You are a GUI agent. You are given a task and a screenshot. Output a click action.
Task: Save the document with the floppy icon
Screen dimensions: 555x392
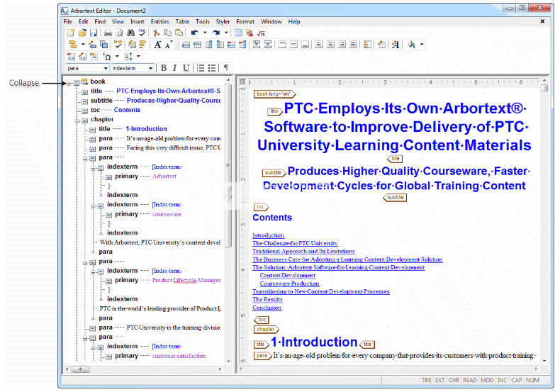coord(94,33)
